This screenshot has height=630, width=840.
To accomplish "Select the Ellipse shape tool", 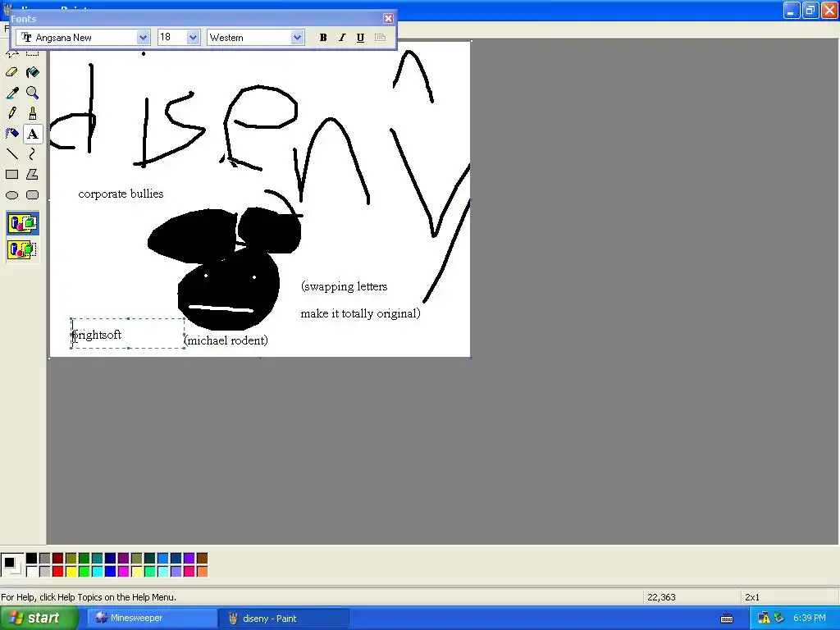I will 11,195.
